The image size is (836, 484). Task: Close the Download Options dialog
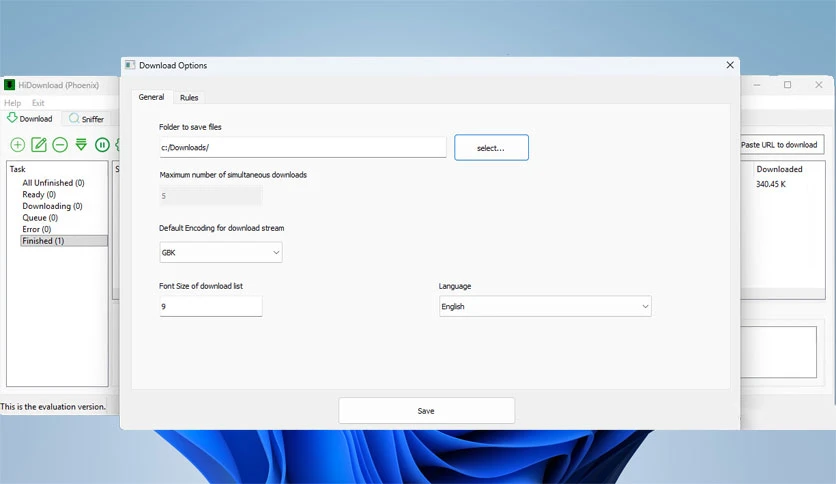point(730,65)
